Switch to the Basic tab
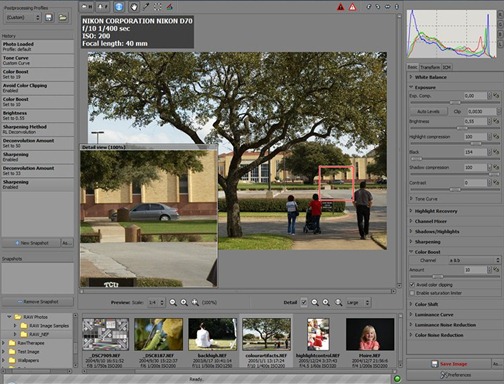 412,67
